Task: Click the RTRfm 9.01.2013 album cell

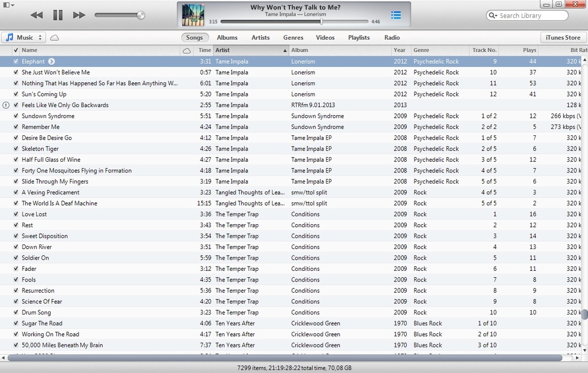Action: [313, 105]
